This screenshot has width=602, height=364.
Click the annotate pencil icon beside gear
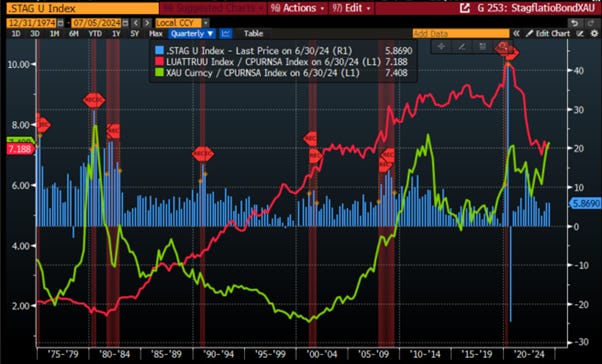click(580, 34)
